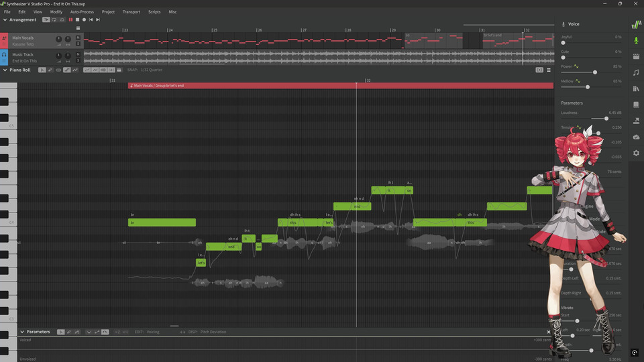
Task: Open the View menu
Action: [38, 12]
